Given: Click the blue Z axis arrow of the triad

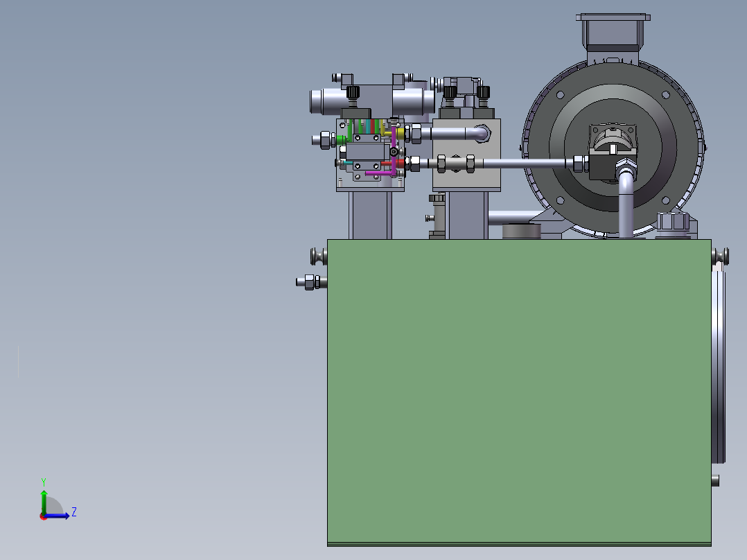Looking at the screenshot, I should pos(58,516).
